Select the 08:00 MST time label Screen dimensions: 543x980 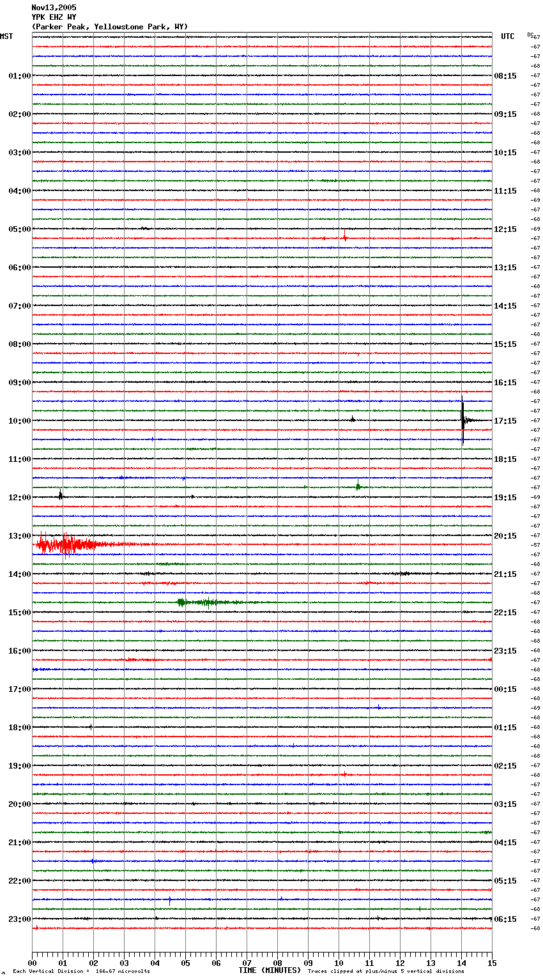coord(20,344)
